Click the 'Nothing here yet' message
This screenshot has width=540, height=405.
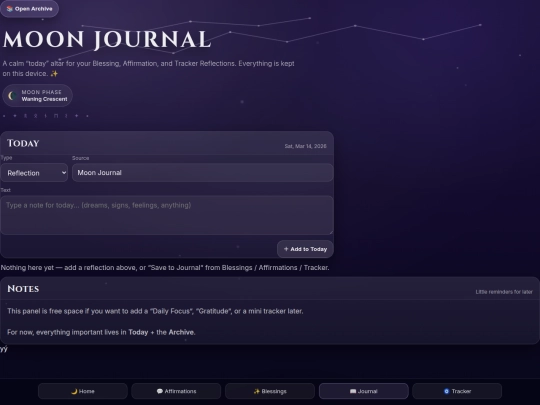(165, 268)
